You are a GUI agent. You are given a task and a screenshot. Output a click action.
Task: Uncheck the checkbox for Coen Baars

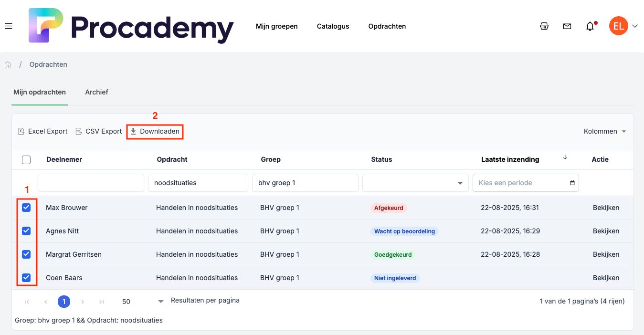coord(26,278)
